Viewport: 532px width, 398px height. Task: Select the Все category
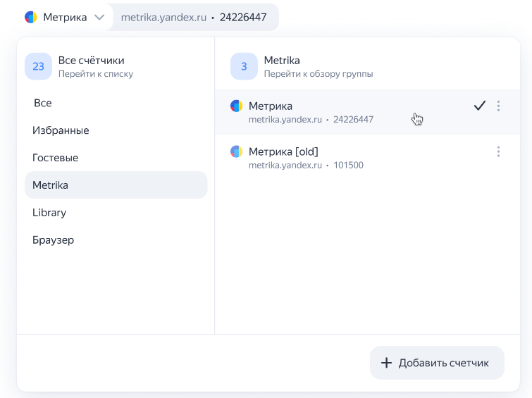43,103
